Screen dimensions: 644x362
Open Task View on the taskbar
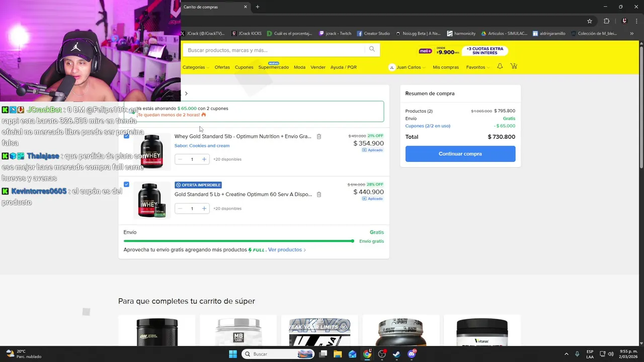pos(323,354)
